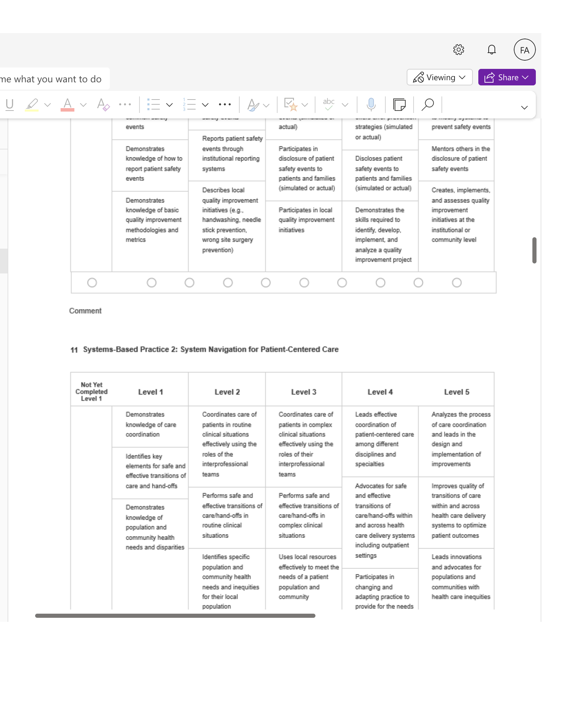Click the horizontal scrollbar at bottom
Screen dimensions: 562x728
click(175, 616)
